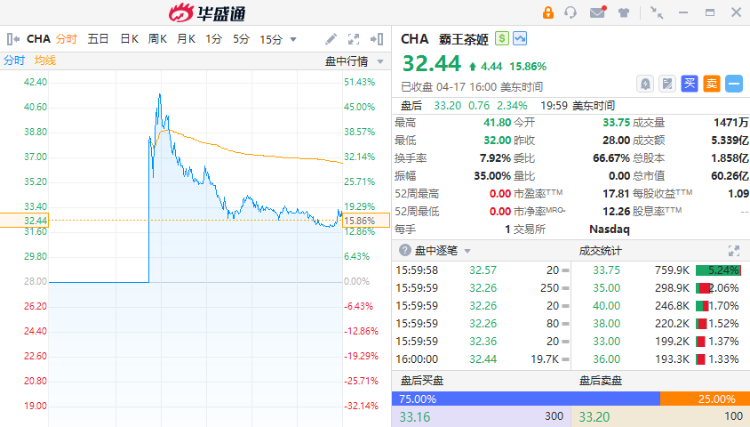Click help question mark by 盘中逐笔
Image resolution: width=750 pixels, height=427 pixels.
405,250
